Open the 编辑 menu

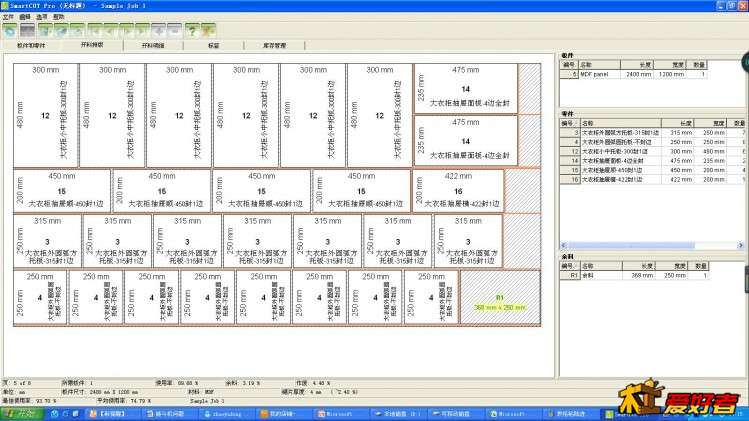(25, 17)
